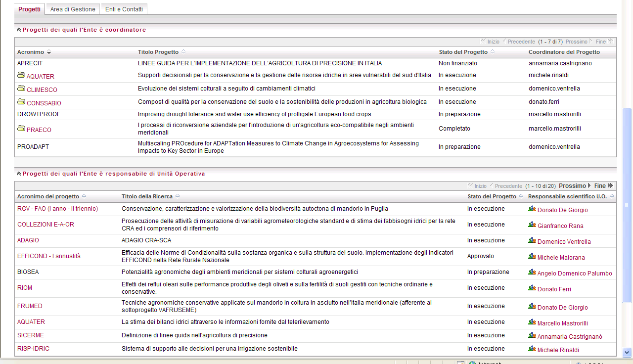Open the COLLEZIONI E-A-OR link
The height and width of the screenshot is (364, 633).
tap(45, 225)
